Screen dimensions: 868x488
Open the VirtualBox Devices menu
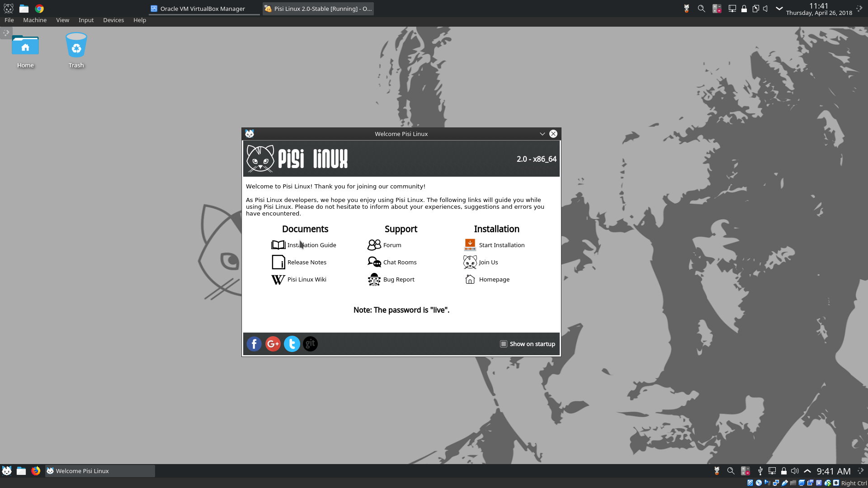[113, 20]
